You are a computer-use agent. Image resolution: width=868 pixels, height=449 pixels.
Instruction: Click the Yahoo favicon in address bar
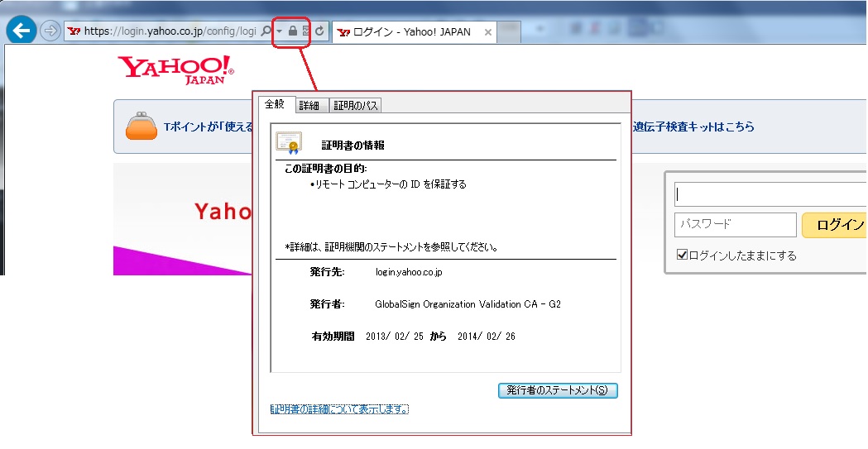tap(74, 31)
